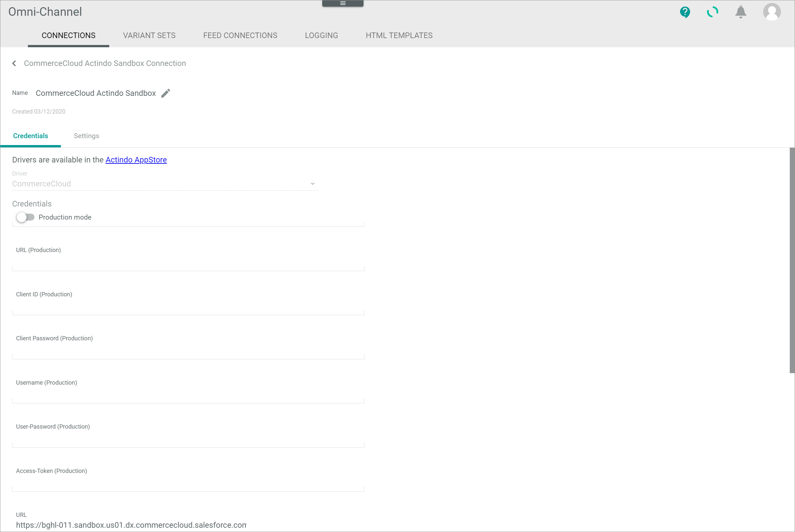Switch to Variant Sets tab
Image resolution: width=795 pixels, height=532 pixels.
149,35
